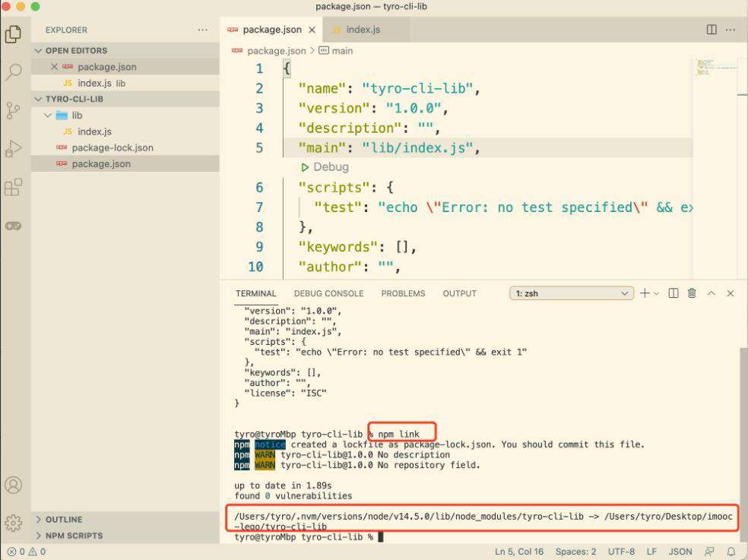This screenshot has height=560, width=748.
Task: Open Explorer more actions menu
Action: [x=203, y=30]
